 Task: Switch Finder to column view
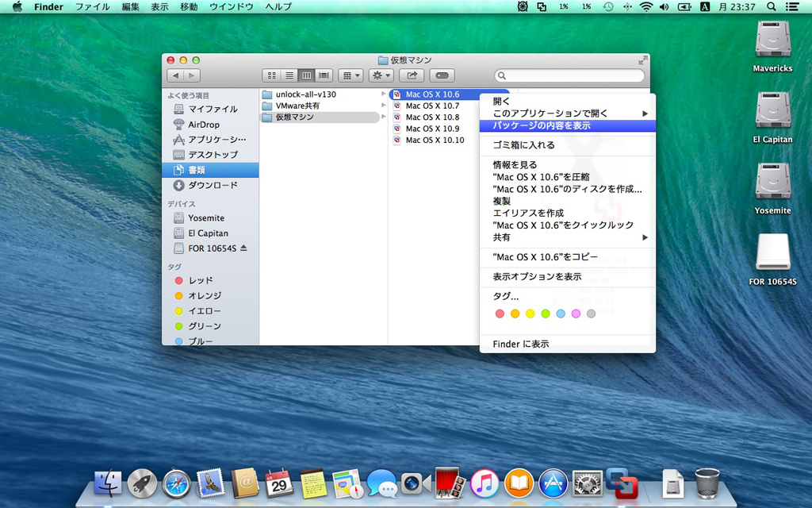(x=307, y=75)
